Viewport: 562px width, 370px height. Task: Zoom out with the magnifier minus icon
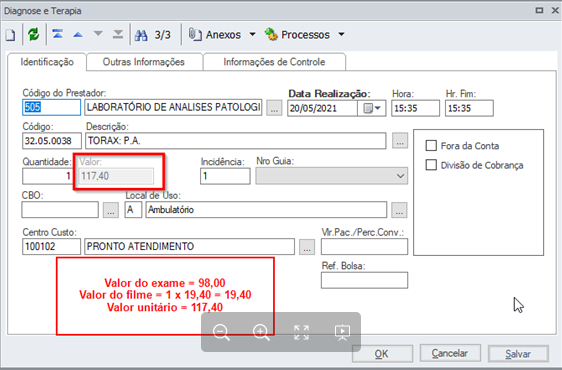point(221,332)
